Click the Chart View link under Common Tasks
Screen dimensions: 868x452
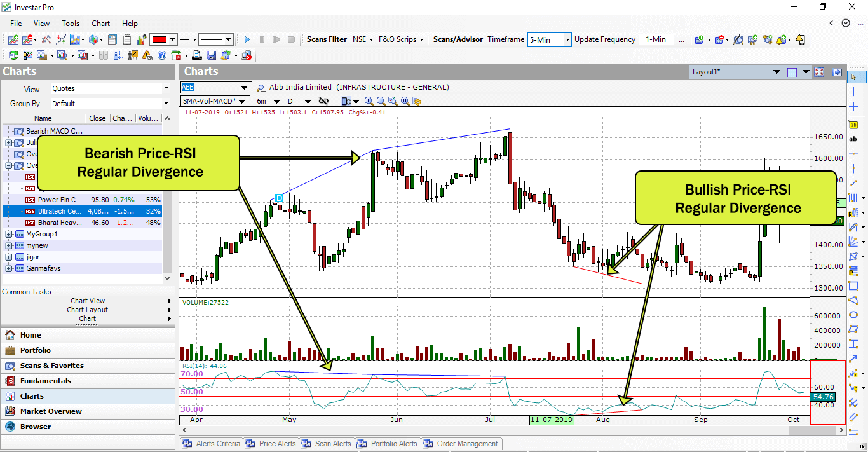pyautogui.click(x=86, y=300)
